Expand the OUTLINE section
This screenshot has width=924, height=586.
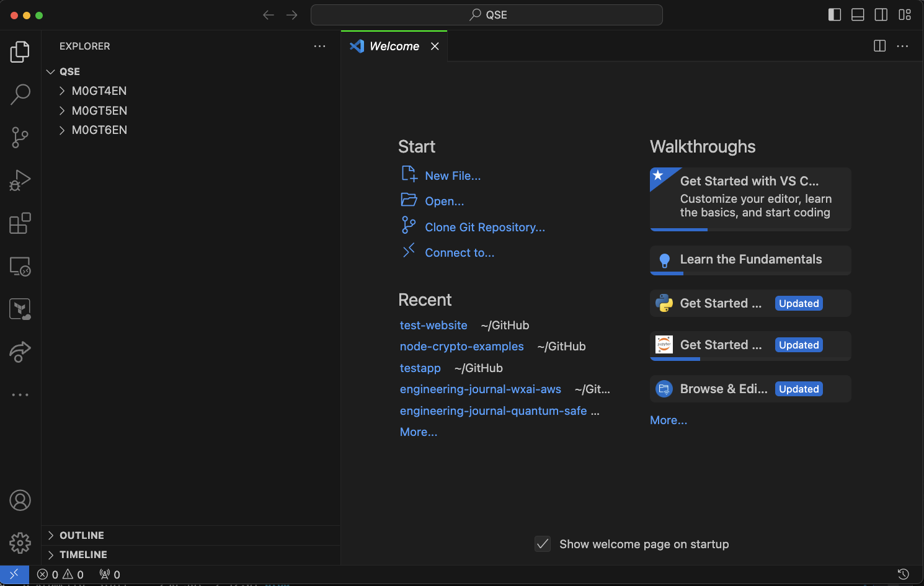(81, 535)
